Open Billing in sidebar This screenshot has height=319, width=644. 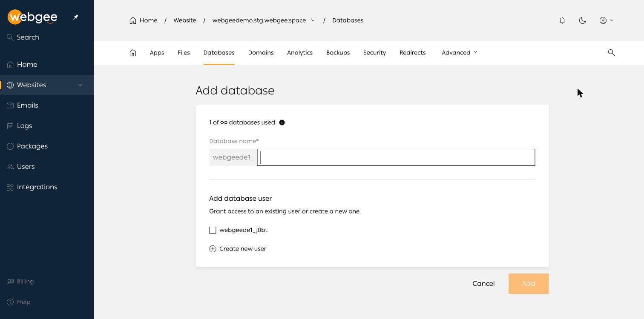point(20,282)
